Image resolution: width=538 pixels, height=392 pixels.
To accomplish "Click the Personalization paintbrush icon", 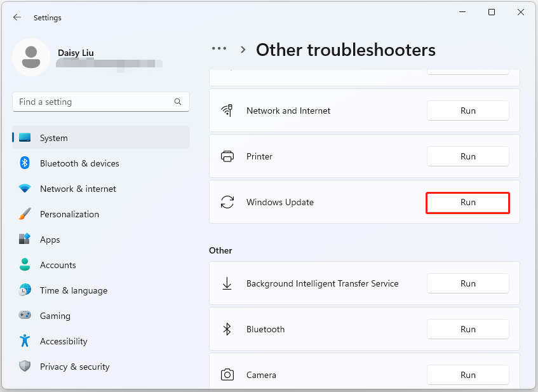I will 25,214.
